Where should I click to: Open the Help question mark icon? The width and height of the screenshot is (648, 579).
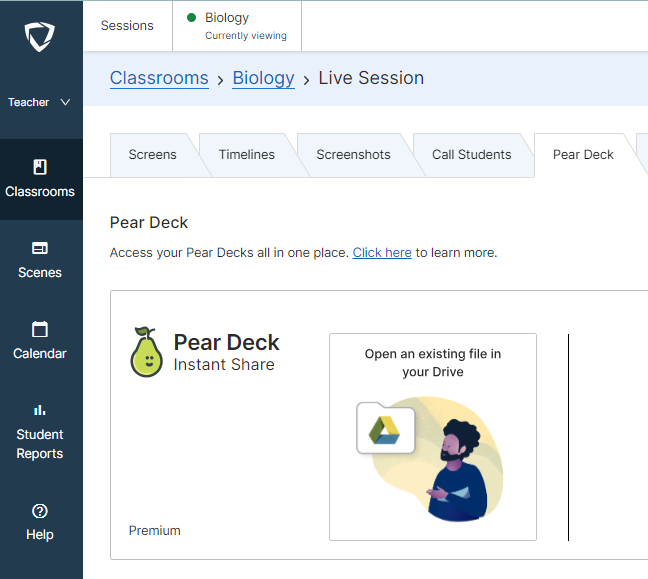[40, 511]
